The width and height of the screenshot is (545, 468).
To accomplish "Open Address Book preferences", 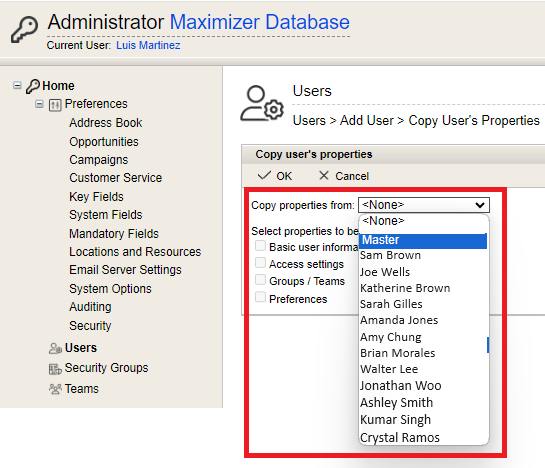I will pyautogui.click(x=106, y=123).
